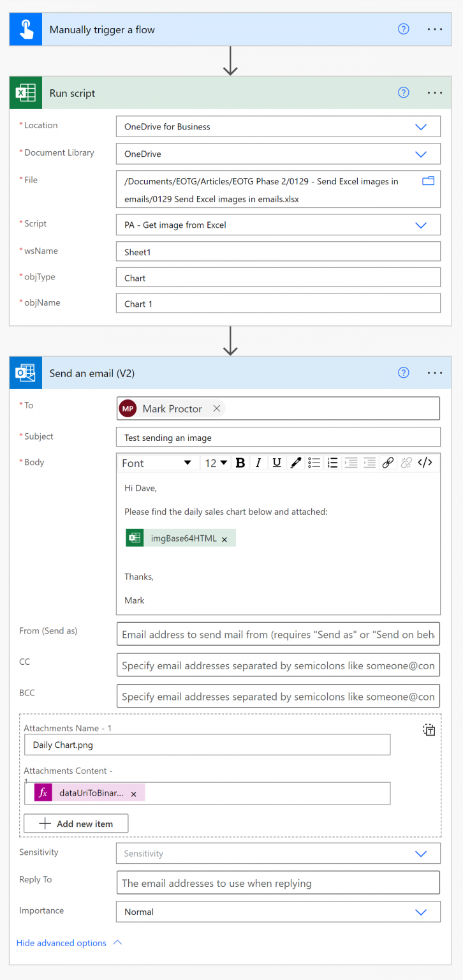Open help for Run script action
Viewport: 463px width, 980px height.
[x=403, y=93]
